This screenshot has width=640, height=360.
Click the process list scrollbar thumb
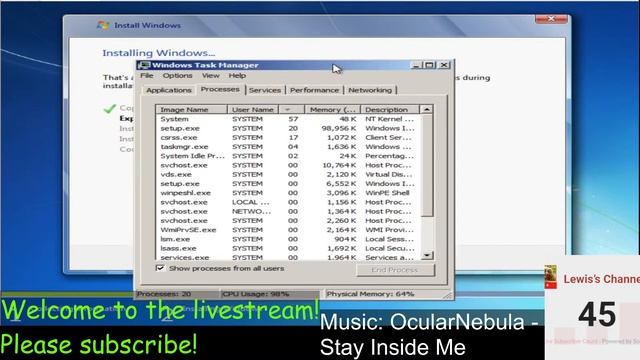point(427,165)
